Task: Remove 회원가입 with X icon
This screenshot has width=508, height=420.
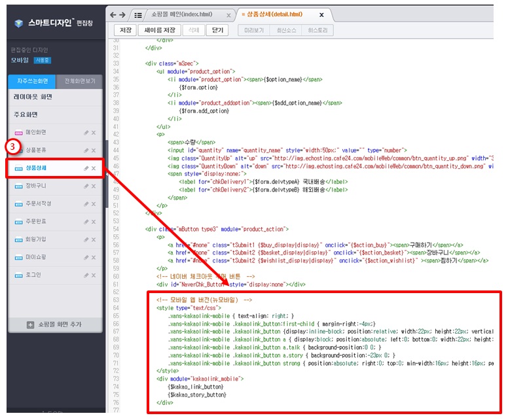Action: [94, 239]
